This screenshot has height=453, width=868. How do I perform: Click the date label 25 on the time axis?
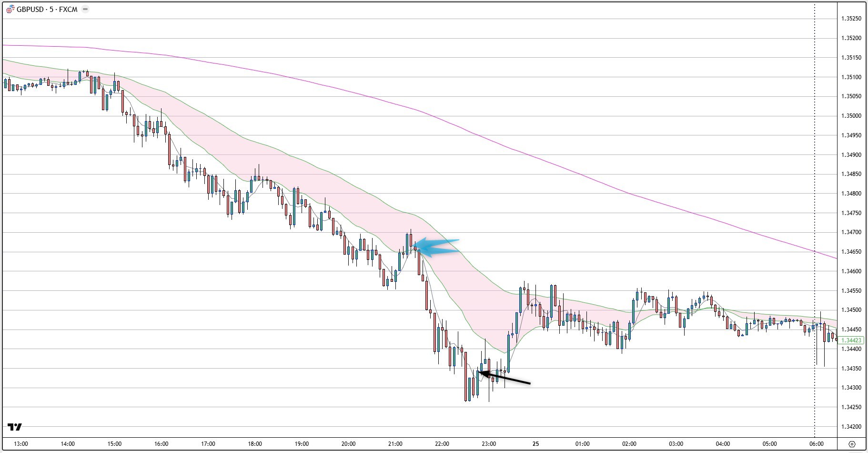click(535, 444)
